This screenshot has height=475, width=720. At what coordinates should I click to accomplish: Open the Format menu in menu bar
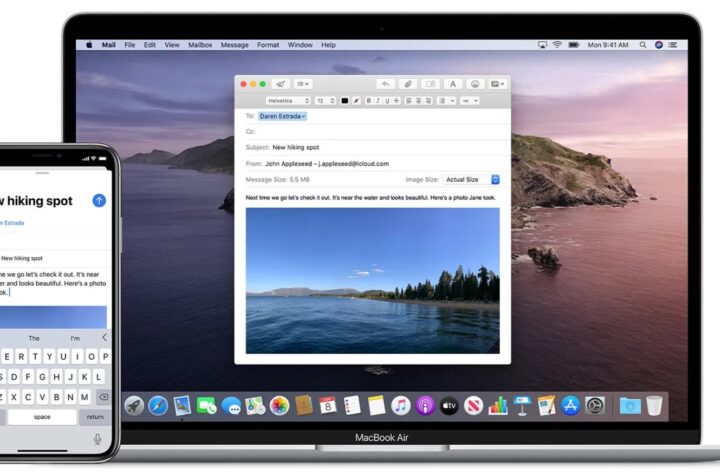268,45
